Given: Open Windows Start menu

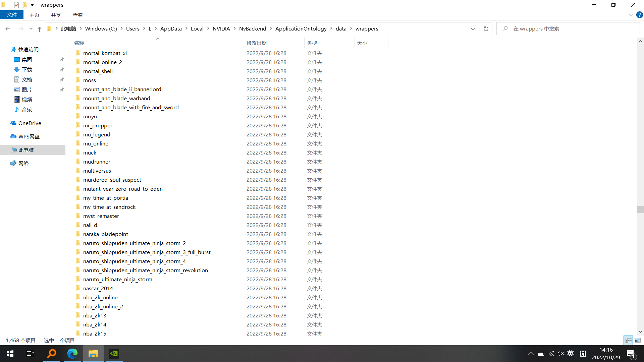Looking at the screenshot, I should [x=10, y=354].
